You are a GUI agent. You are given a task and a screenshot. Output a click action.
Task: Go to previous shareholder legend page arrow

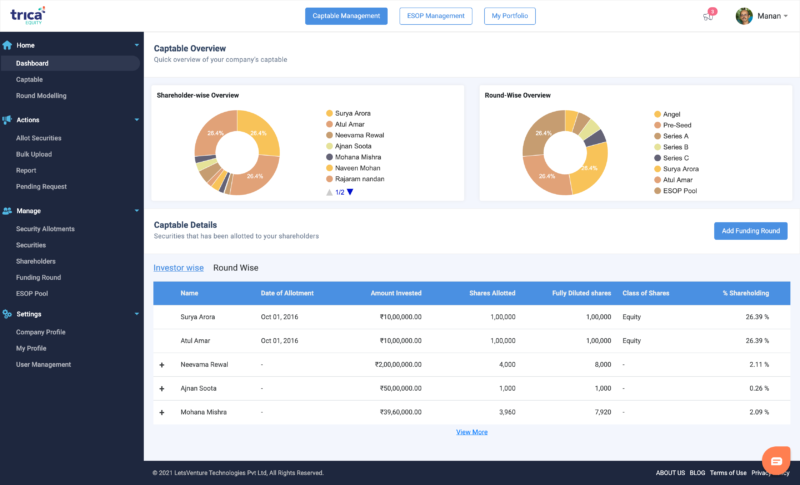pyautogui.click(x=329, y=192)
